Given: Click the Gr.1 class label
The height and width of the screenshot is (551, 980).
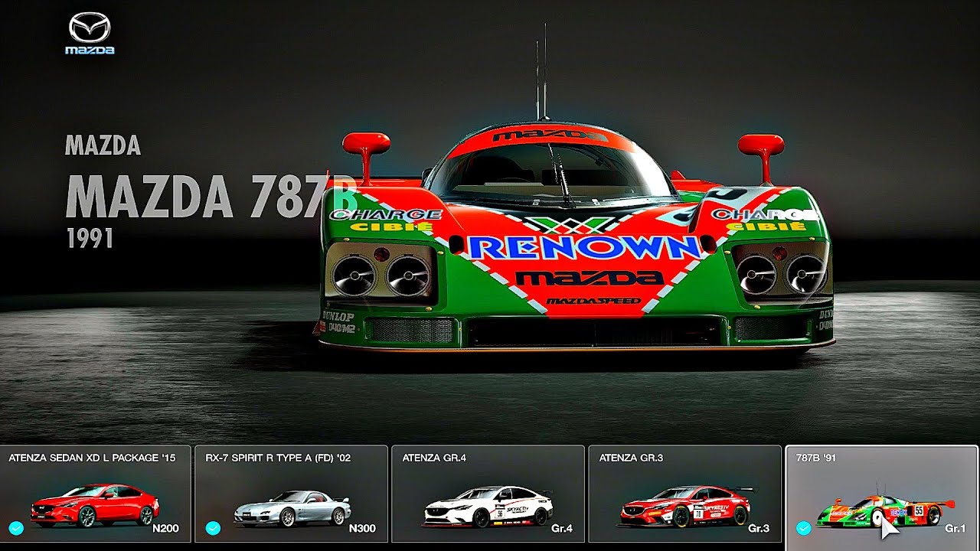Looking at the screenshot, I should click(x=955, y=529).
